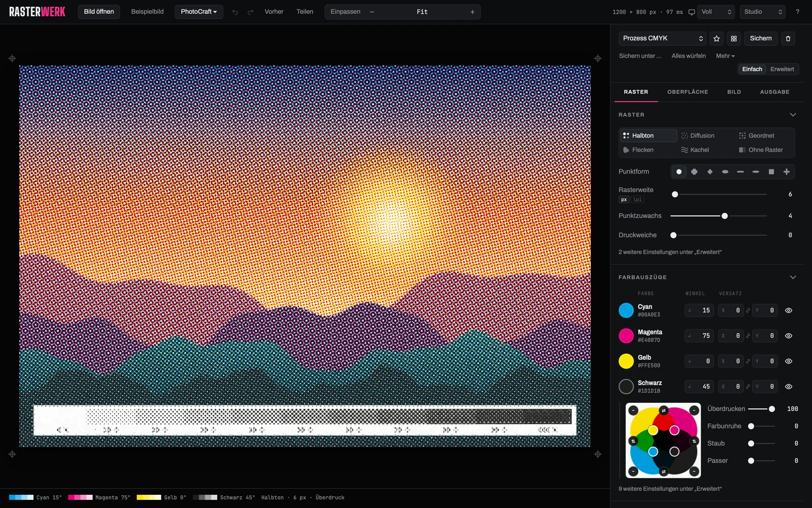Favorite the preset with the star icon
This screenshot has width=812, height=508.
(717, 39)
